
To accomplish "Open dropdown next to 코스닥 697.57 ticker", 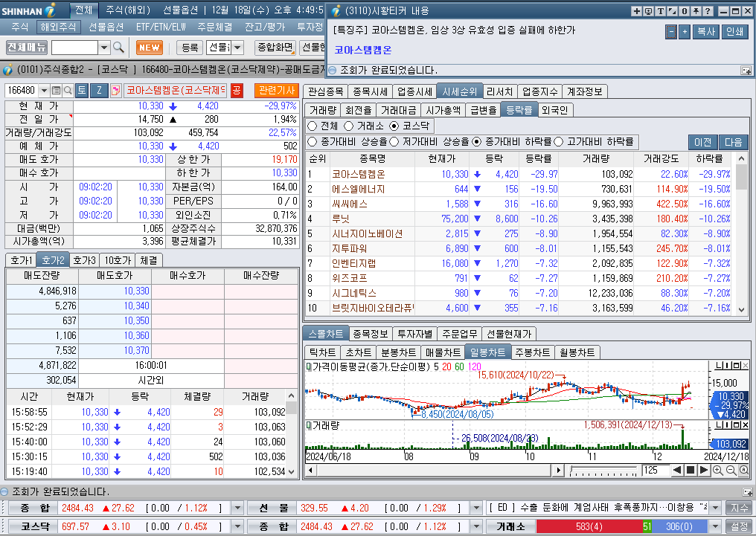I will [x=237, y=526].
